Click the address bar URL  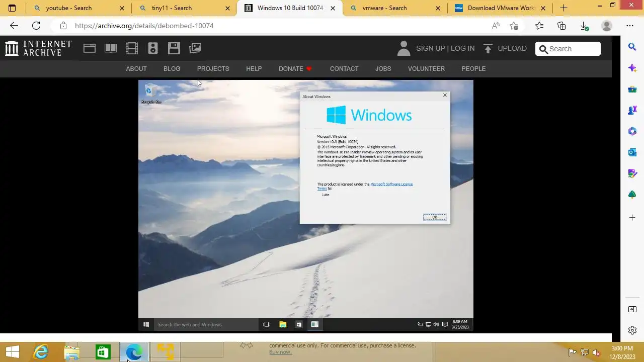144,26
